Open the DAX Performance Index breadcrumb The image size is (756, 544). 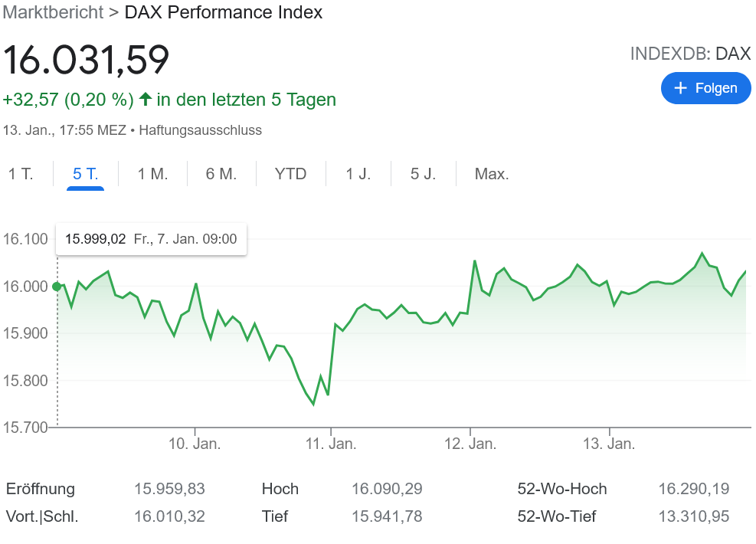tap(223, 12)
